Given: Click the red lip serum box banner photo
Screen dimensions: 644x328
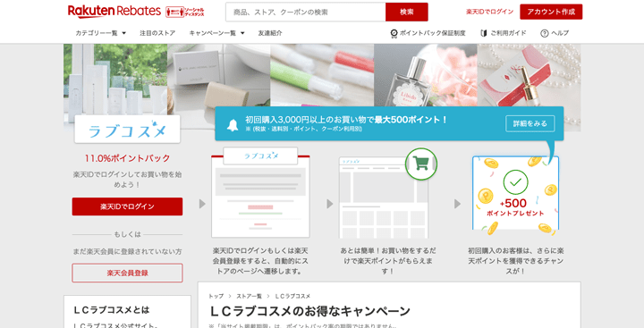Looking at the screenshot, I should [x=529, y=75].
